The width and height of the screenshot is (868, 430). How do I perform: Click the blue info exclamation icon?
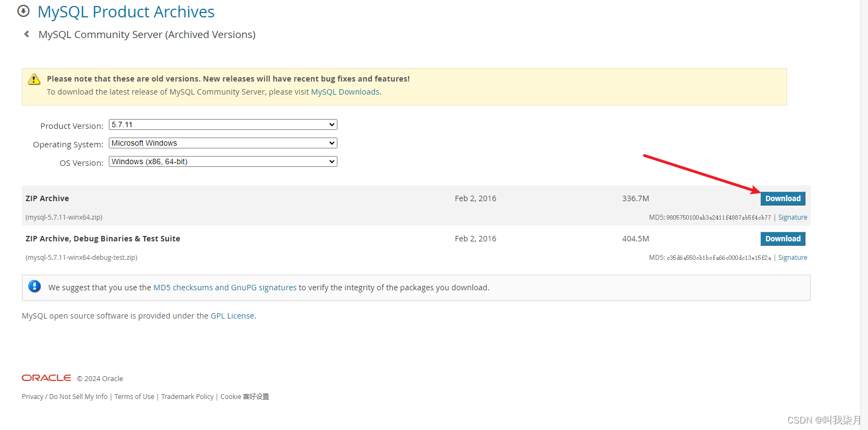coord(34,286)
